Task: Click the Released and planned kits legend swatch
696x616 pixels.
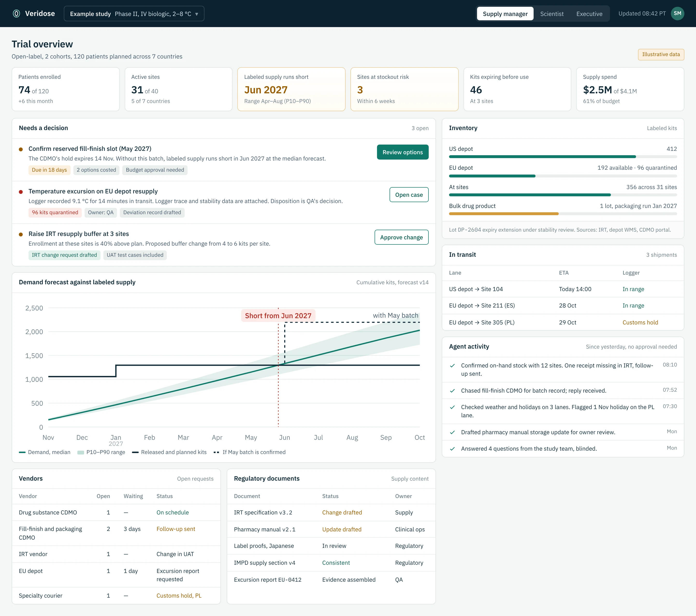Action: point(135,452)
